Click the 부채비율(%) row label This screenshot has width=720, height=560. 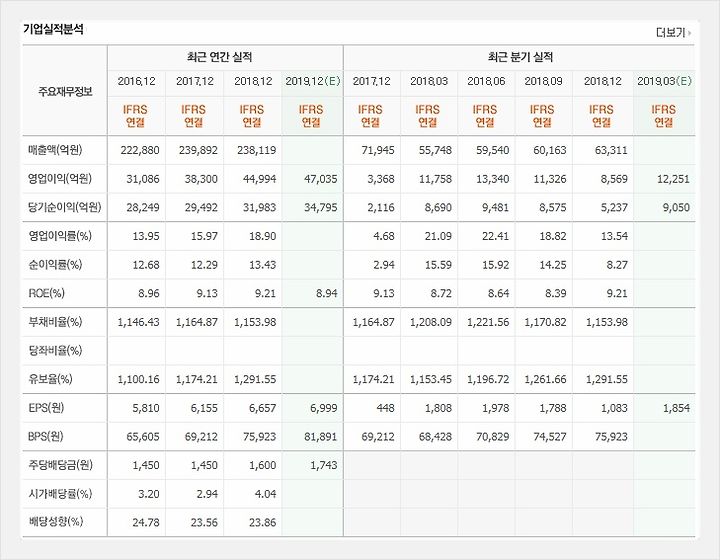pos(55,322)
